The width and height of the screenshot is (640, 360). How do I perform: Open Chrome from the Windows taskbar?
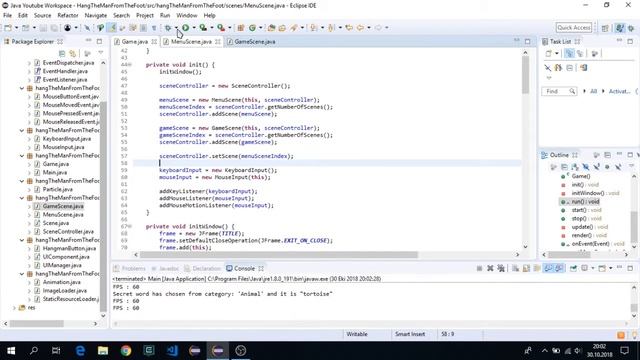(x=126, y=351)
